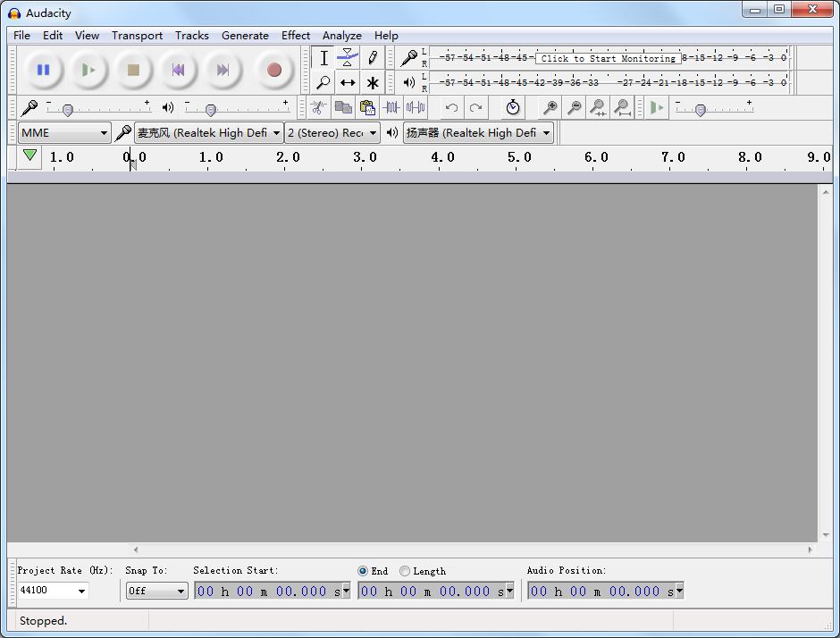Open the Edit menu
The image size is (840, 638).
point(53,36)
